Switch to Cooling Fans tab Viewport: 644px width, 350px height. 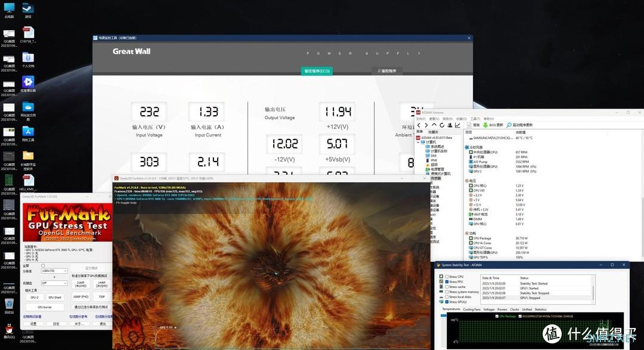[472, 309]
